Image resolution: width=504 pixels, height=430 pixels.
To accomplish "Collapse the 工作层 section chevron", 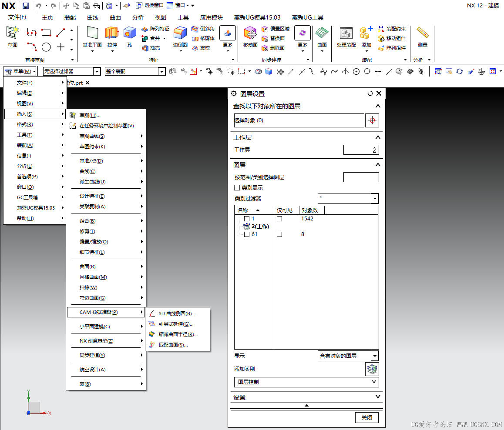I will [x=378, y=137].
